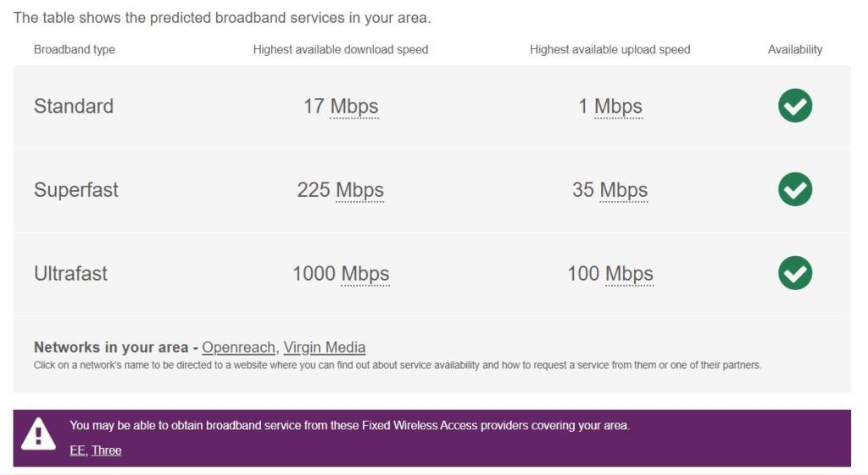
Task: Click the Superfast availability green checkmark
Action: [795, 190]
